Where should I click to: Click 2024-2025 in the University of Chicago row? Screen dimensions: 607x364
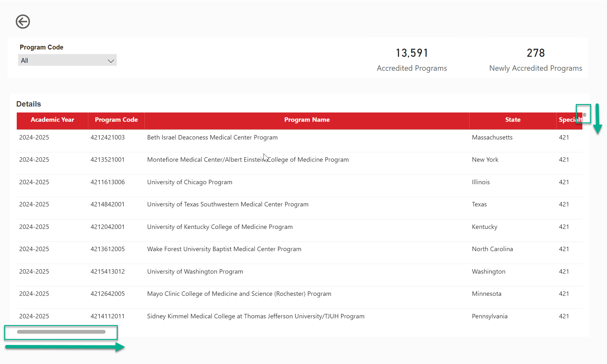point(34,182)
